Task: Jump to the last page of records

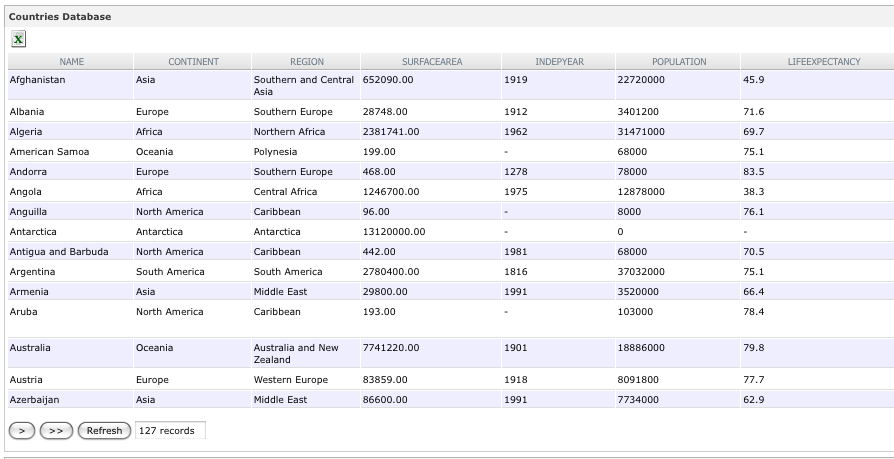Action: coord(56,430)
